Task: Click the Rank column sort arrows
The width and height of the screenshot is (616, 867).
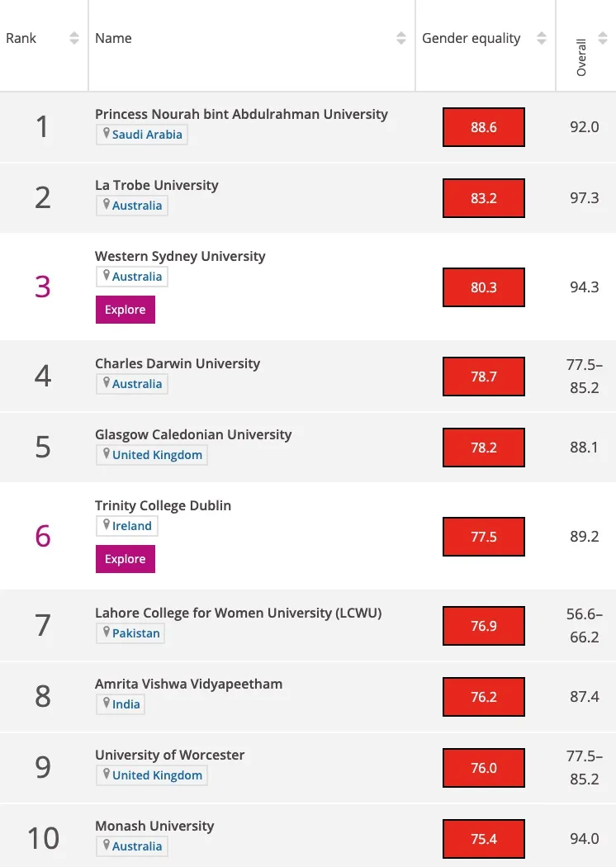Action: 74,38
